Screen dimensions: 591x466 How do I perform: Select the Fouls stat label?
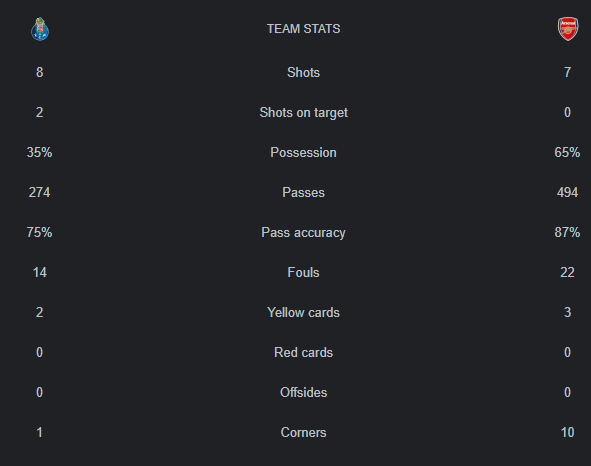303,273
